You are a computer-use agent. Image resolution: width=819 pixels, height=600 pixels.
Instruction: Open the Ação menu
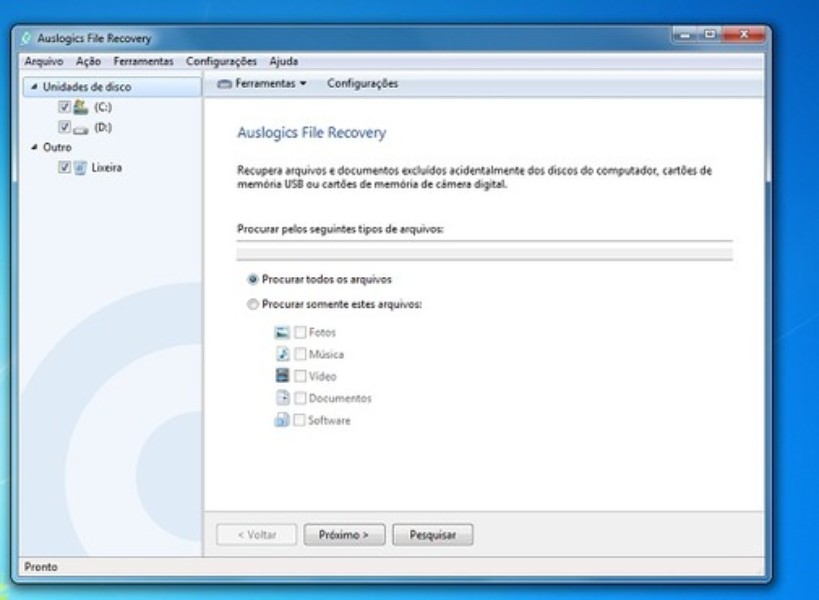88,62
